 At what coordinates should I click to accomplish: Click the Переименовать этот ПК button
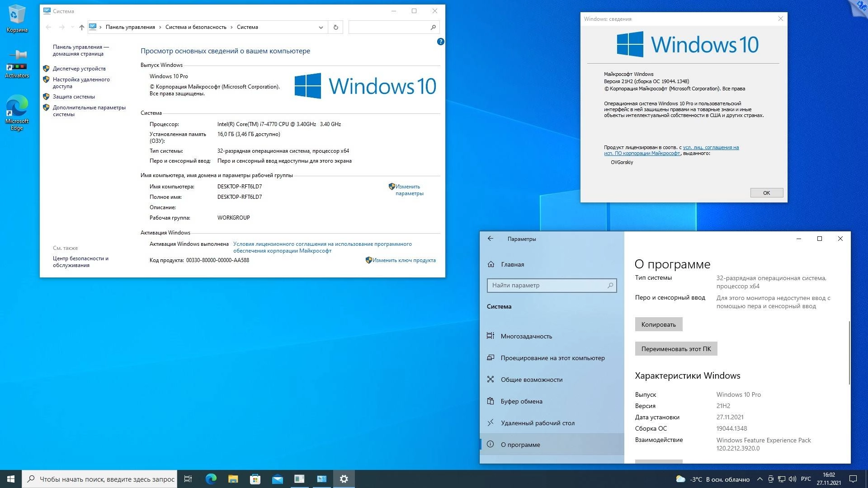[x=675, y=348]
